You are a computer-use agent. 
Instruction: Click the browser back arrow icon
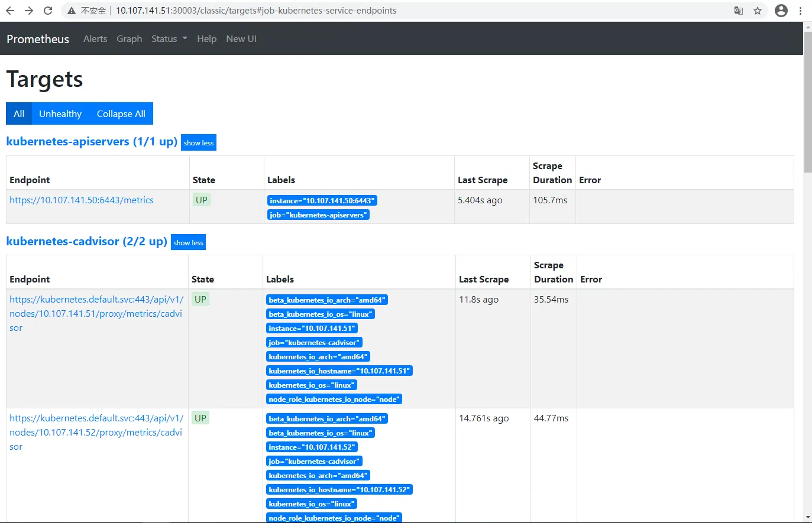tap(10, 11)
